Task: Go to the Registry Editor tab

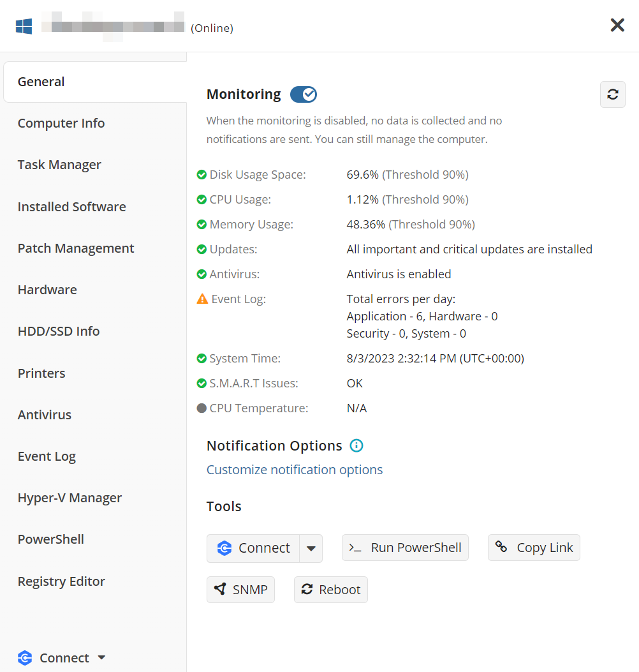Action: pyautogui.click(x=61, y=581)
